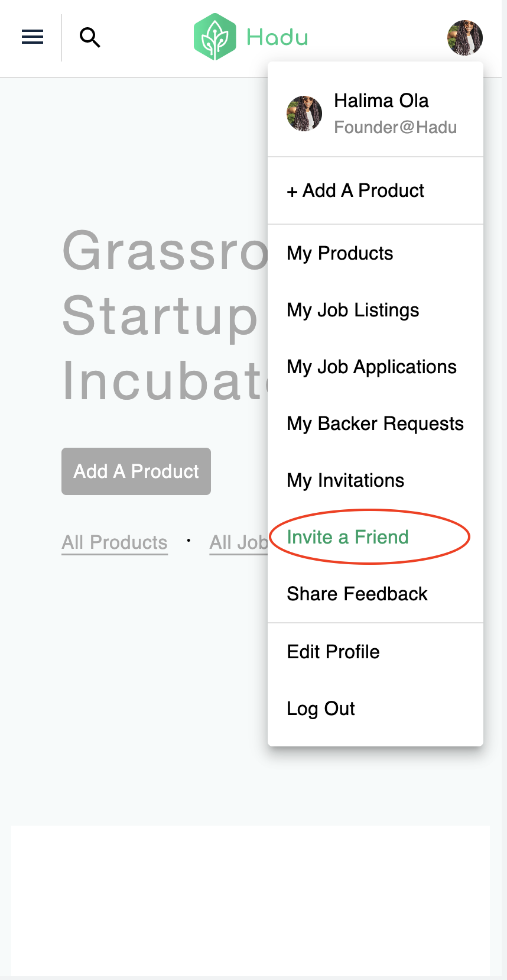This screenshot has height=980, width=507.
Task: Follow the All Jobs link
Action: 239,542
